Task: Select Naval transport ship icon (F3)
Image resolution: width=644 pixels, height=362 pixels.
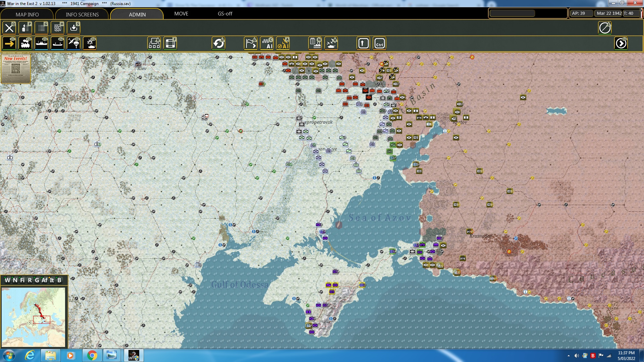Action: pos(42,44)
